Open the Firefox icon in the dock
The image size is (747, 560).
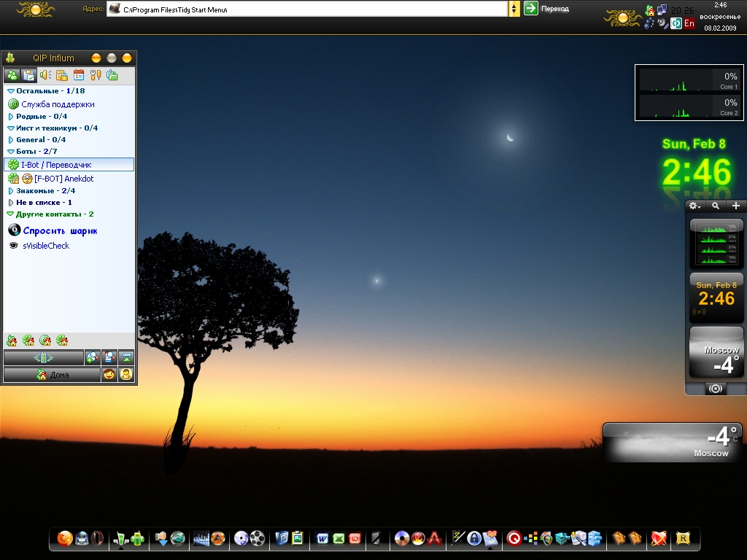pos(65,539)
